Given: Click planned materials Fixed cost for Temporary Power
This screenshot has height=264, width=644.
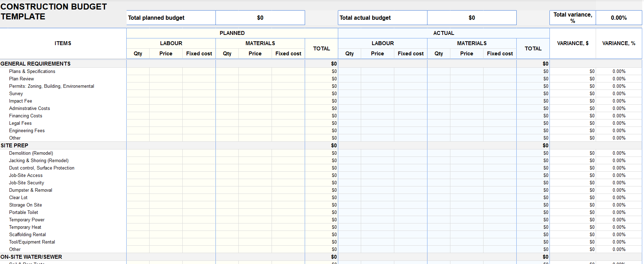Looking at the screenshot, I should pyautogui.click(x=288, y=220).
